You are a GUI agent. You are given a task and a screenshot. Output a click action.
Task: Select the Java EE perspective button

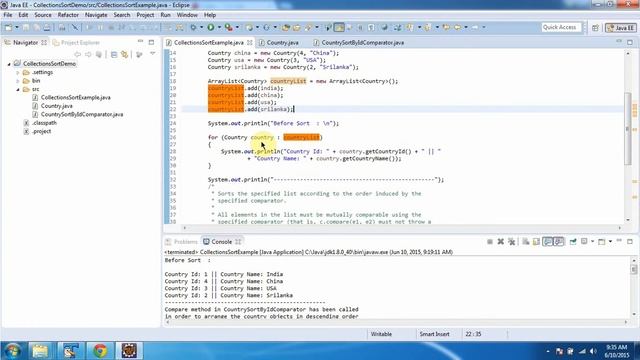coord(621,28)
